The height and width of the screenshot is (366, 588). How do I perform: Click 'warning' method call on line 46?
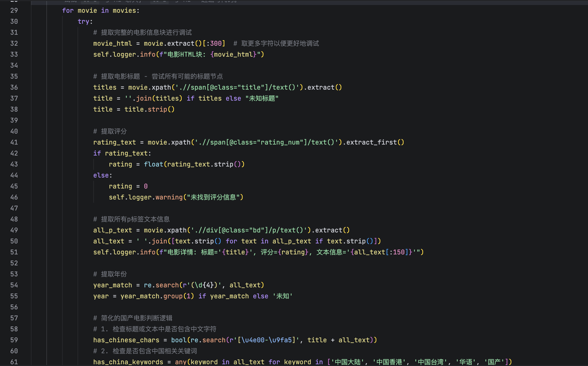[169, 197]
